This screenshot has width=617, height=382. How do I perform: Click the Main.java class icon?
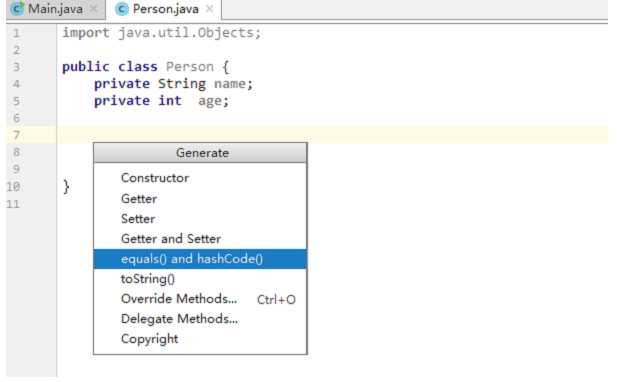(x=17, y=9)
